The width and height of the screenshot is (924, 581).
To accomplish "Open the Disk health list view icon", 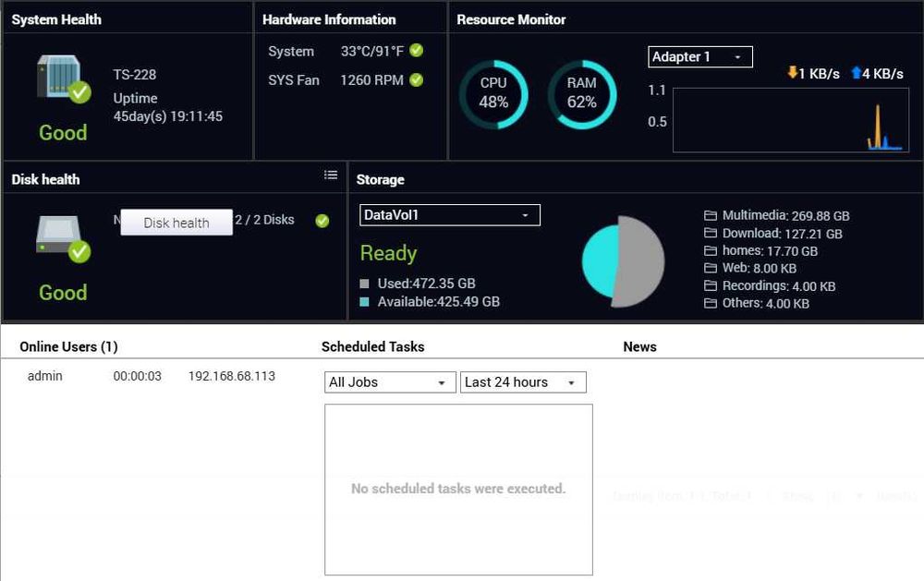I will (x=331, y=175).
